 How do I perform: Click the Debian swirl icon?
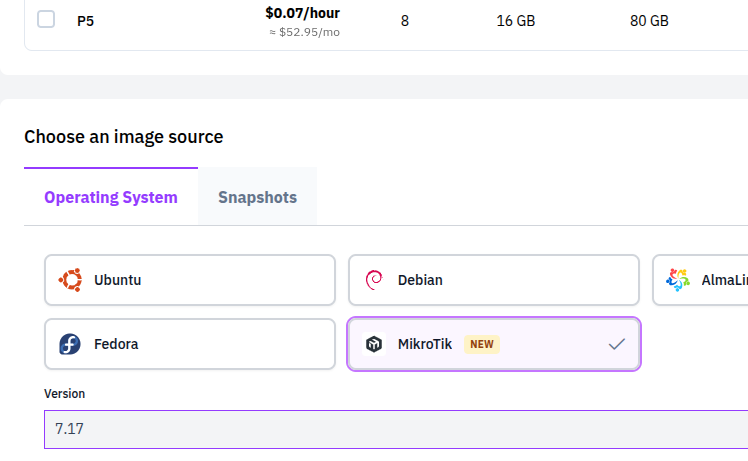(374, 280)
